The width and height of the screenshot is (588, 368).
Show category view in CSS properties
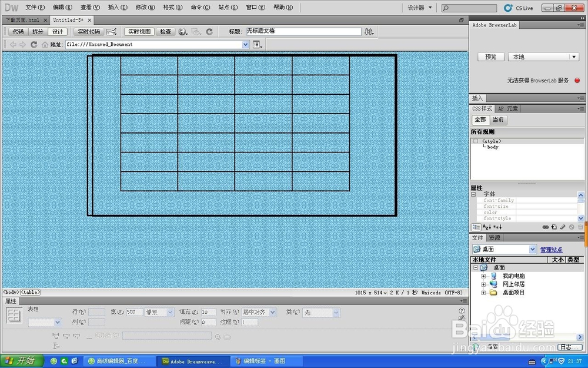click(476, 227)
